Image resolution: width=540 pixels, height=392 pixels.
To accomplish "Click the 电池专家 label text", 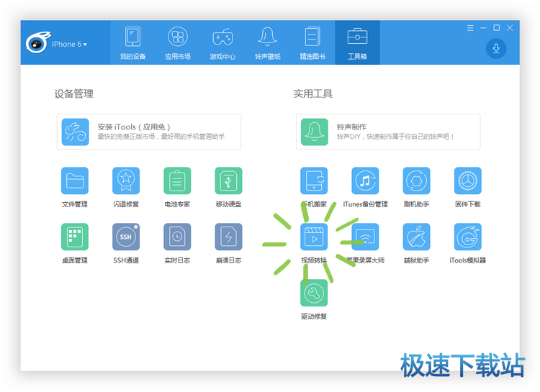I will pos(177,204).
